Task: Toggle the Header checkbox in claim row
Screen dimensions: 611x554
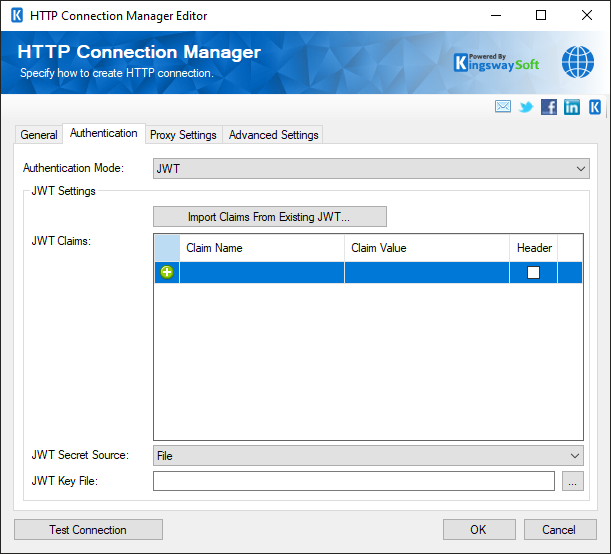Action: tap(533, 272)
